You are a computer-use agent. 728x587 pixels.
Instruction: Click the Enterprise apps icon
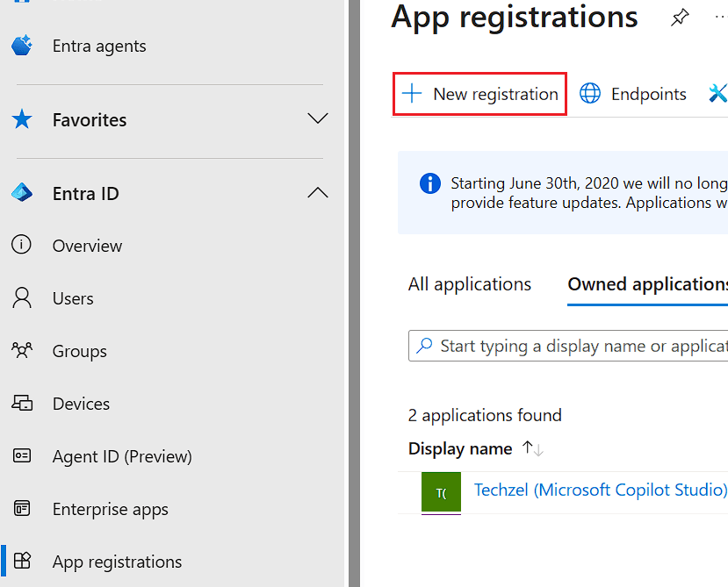(22, 508)
